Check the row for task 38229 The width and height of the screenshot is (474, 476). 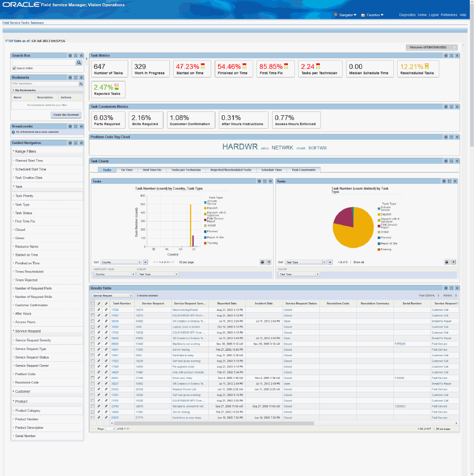pyautogui.click(x=93, y=321)
